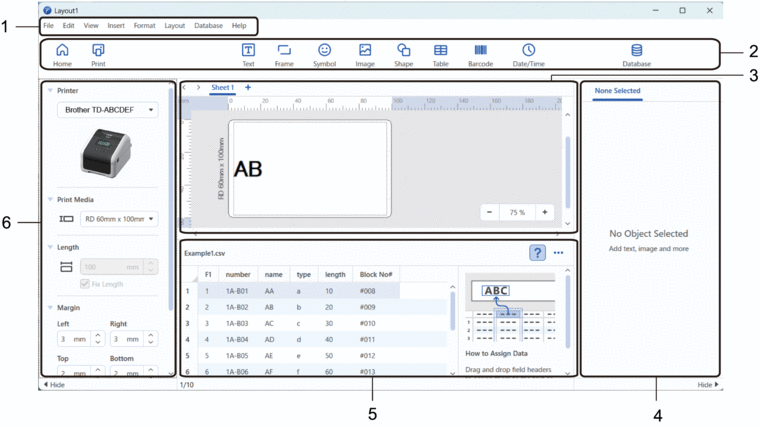This screenshot has width=760, height=427.
Task: Click the zoom in plus button
Action: tap(544, 212)
